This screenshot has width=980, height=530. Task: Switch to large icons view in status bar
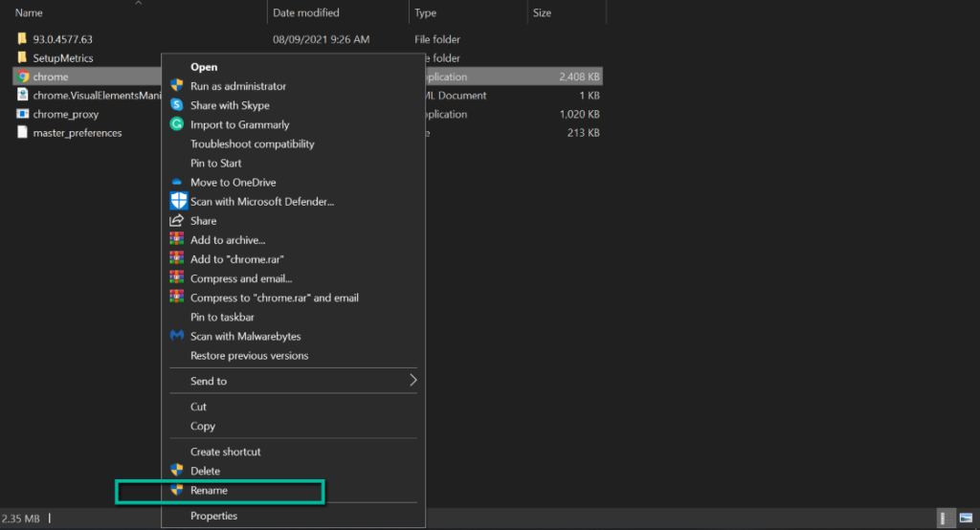[966, 518]
